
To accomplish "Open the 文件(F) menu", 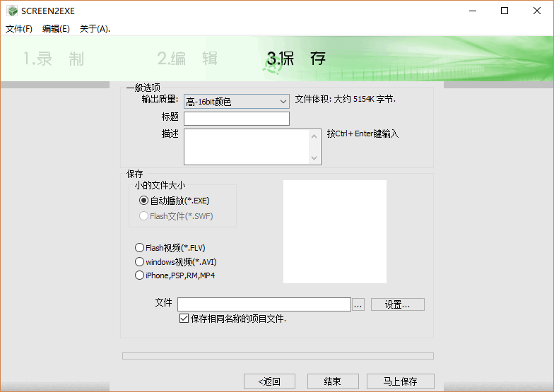I will tap(18, 29).
